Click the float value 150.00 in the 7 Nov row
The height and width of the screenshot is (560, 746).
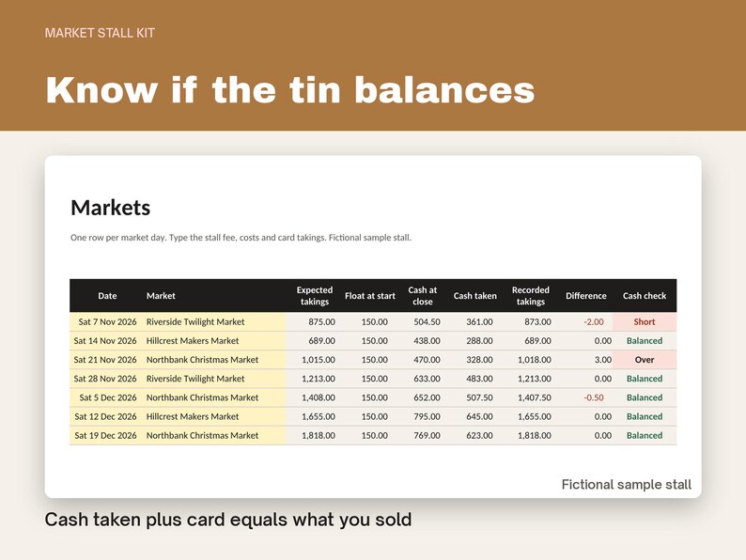(x=375, y=322)
